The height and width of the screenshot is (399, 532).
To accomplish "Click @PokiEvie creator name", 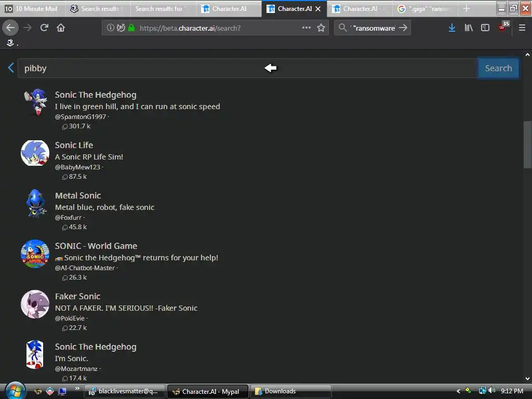I will coord(70,318).
